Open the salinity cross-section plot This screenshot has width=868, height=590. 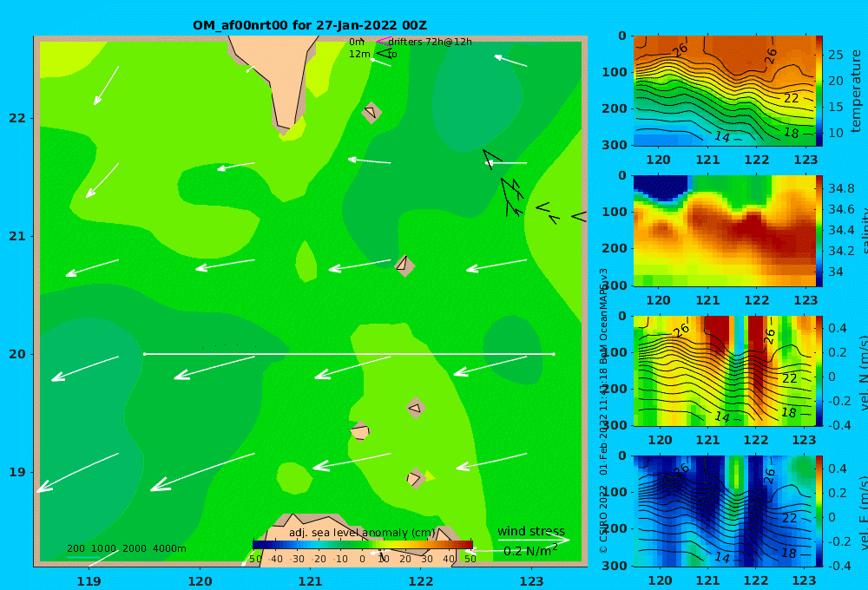point(724,231)
